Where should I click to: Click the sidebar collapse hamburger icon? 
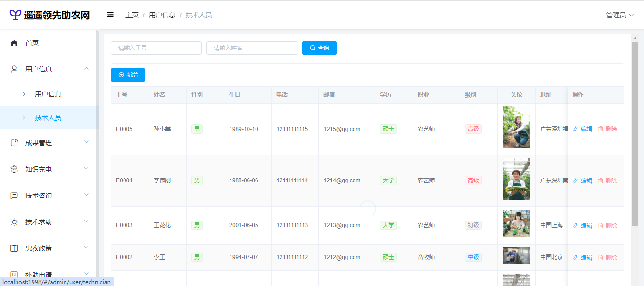(x=110, y=15)
